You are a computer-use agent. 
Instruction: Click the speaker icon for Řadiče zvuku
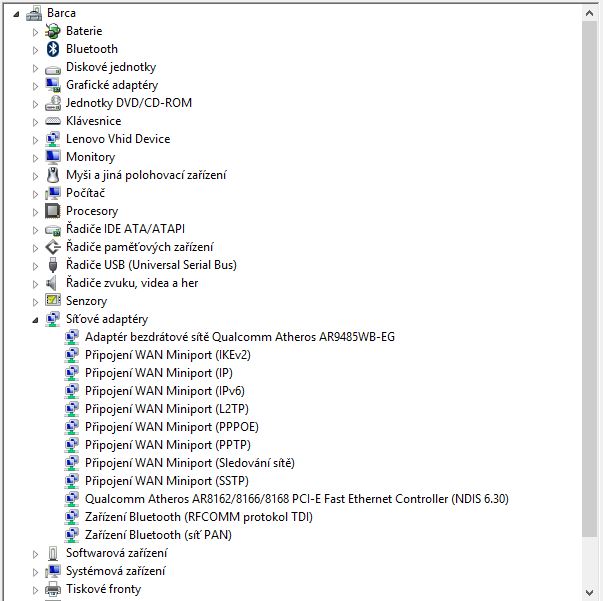point(52,283)
